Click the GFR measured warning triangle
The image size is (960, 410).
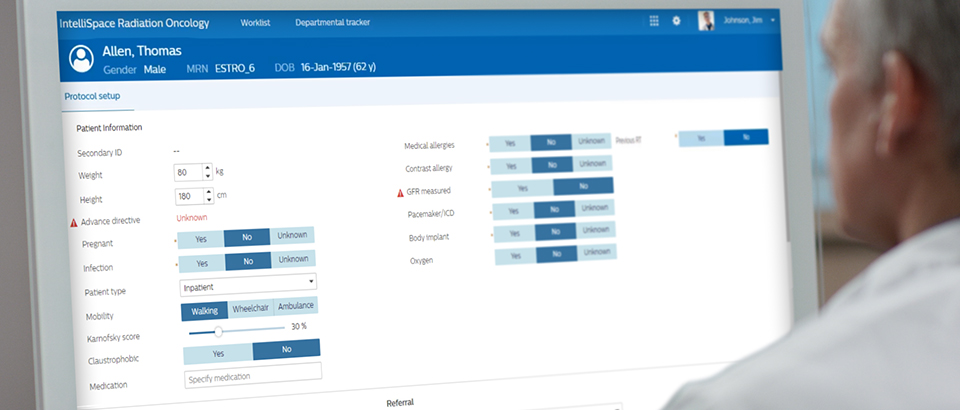tap(401, 192)
